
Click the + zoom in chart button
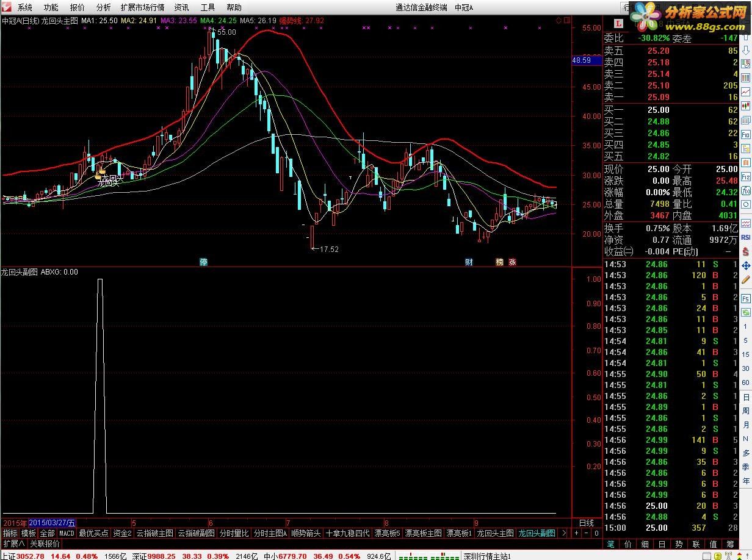(x=577, y=533)
